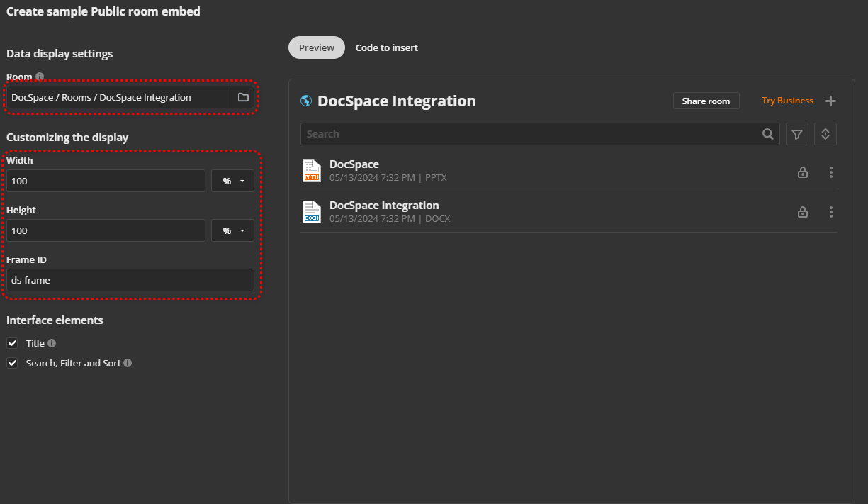Image resolution: width=868 pixels, height=504 pixels.
Task: Switch to the Preview tab
Action: [x=317, y=47]
